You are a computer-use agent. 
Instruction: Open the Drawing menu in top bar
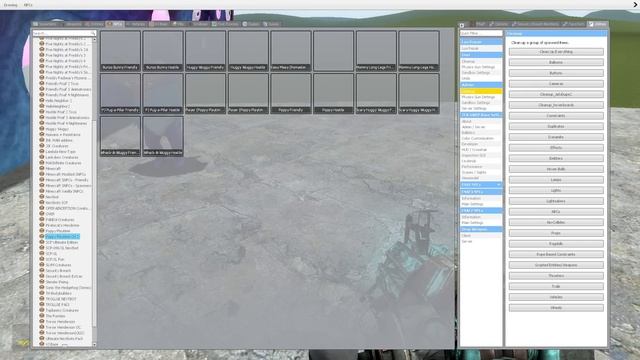[x=11, y=5]
